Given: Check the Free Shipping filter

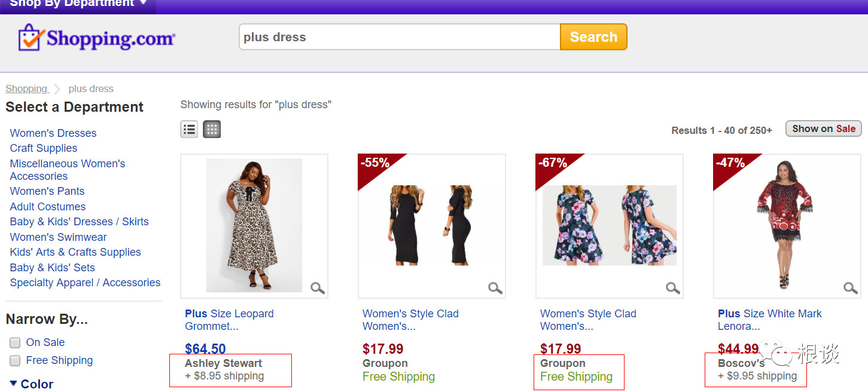Looking at the screenshot, I should 15,360.
